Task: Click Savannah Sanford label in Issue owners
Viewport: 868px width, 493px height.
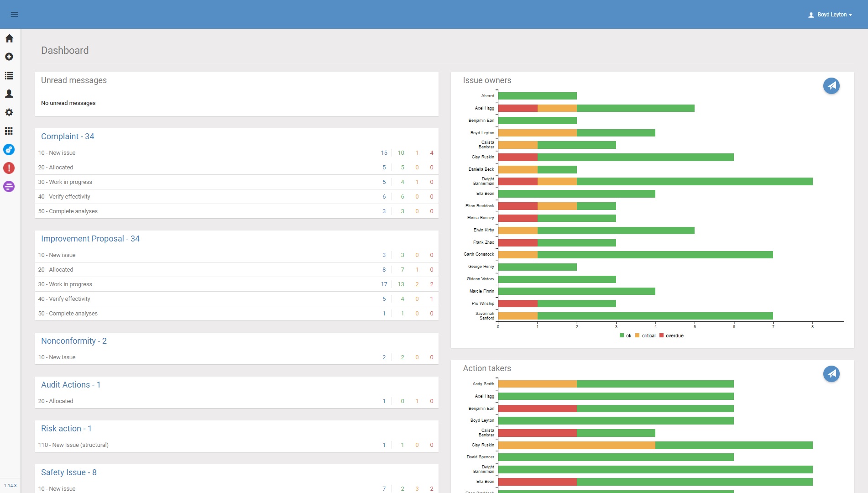Action: [x=485, y=316]
